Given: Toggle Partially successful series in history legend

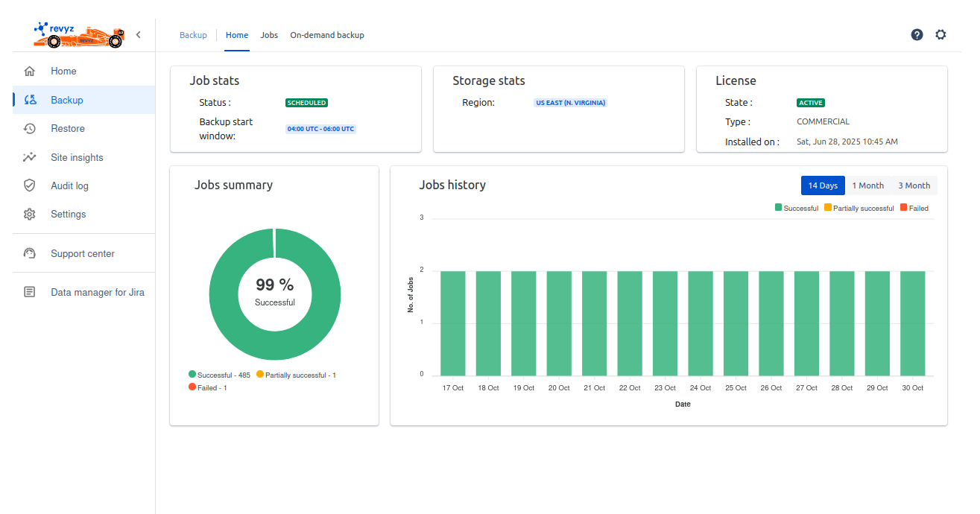Looking at the screenshot, I should [859, 209].
